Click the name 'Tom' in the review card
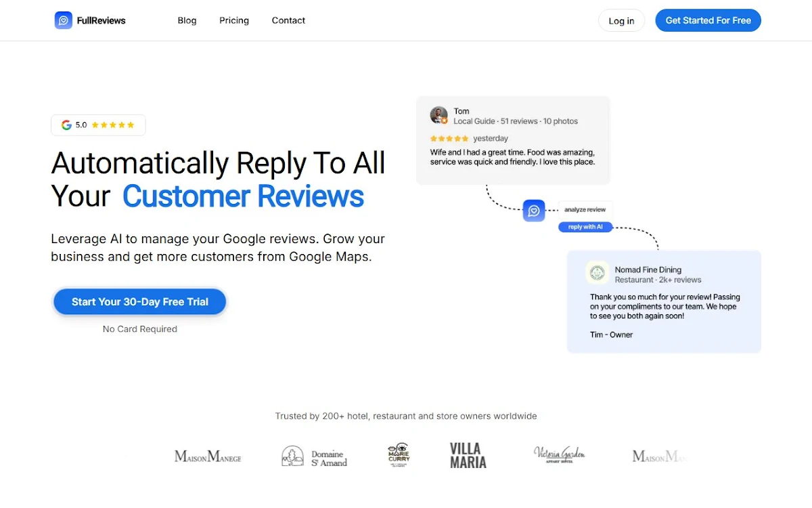This screenshot has width=812, height=508. tap(461, 111)
